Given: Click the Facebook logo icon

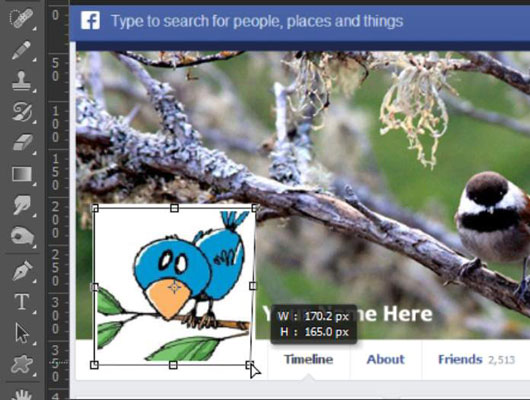Looking at the screenshot, I should pyautogui.click(x=90, y=21).
